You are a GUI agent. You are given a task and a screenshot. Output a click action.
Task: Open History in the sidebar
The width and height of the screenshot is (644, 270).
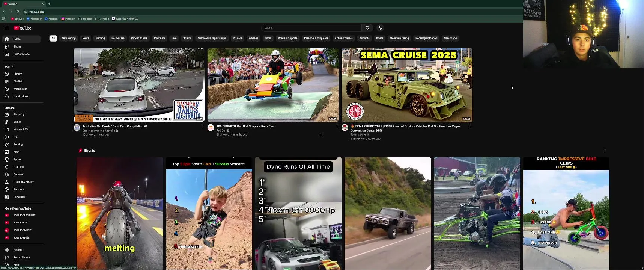[x=22, y=74]
